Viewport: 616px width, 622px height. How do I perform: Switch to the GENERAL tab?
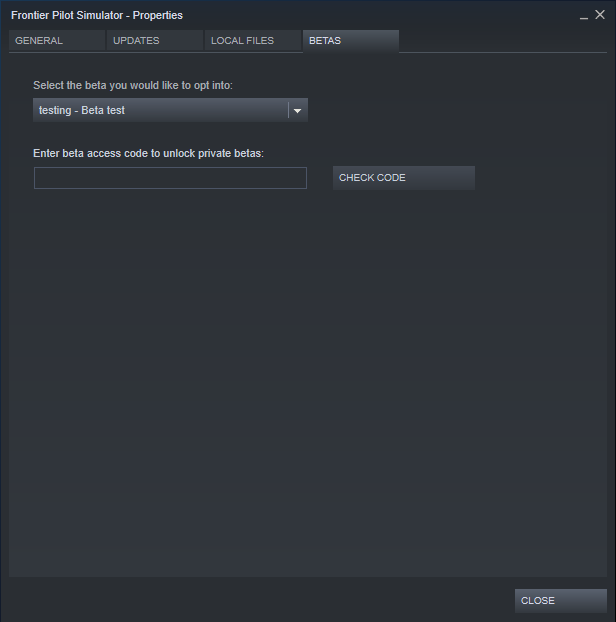(57, 40)
